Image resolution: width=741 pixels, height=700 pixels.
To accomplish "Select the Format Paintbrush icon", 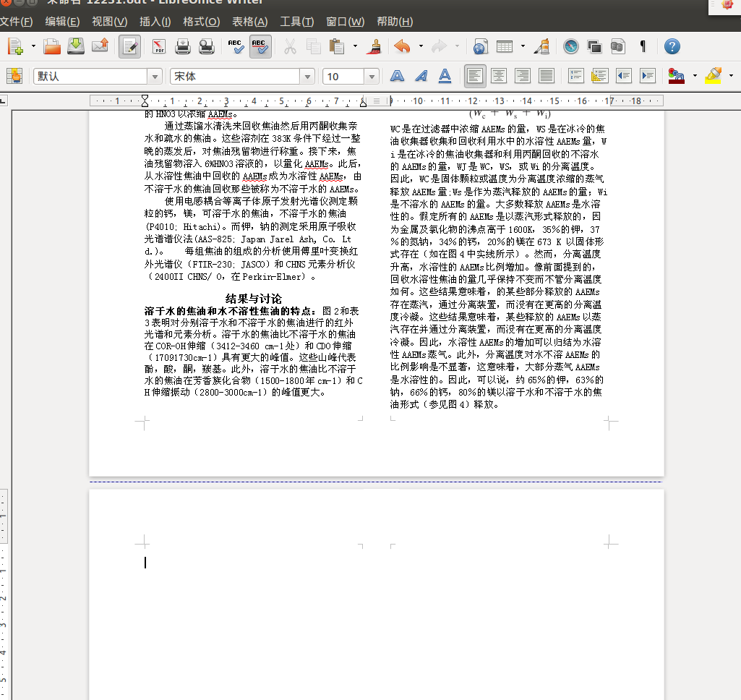I will click(374, 46).
